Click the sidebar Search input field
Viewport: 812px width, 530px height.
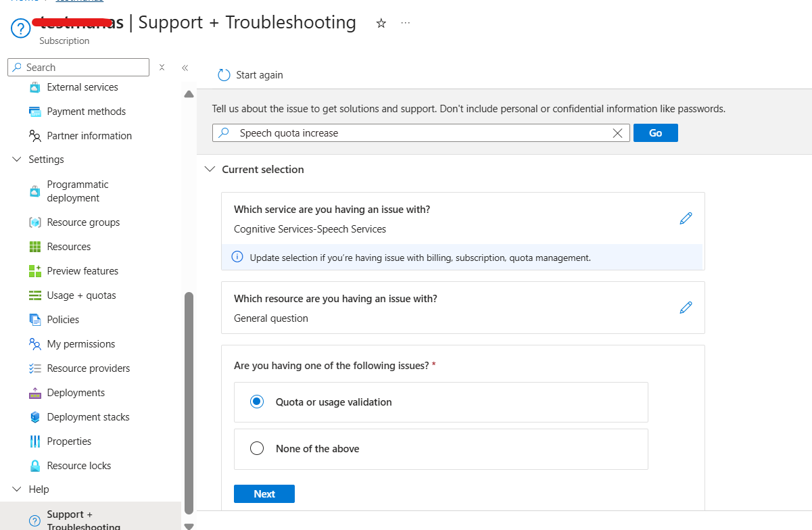(x=78, y=68)
